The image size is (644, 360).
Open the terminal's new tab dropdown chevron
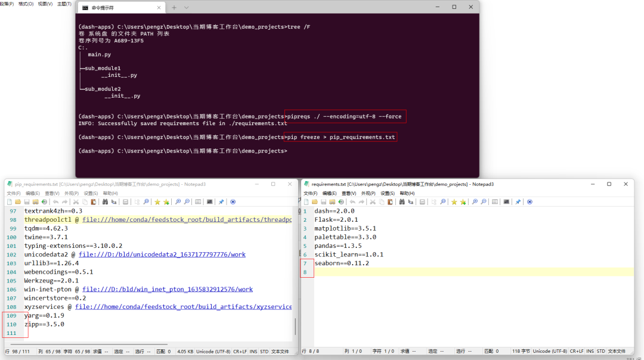[186, 7]
